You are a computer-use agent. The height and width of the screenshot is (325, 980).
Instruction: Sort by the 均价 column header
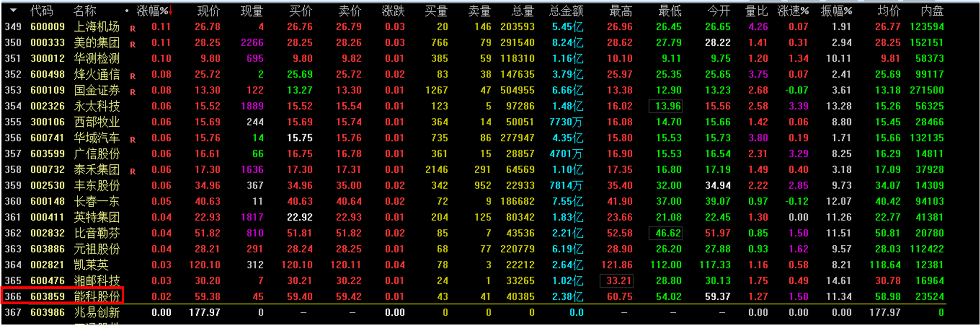click(889, 10)
